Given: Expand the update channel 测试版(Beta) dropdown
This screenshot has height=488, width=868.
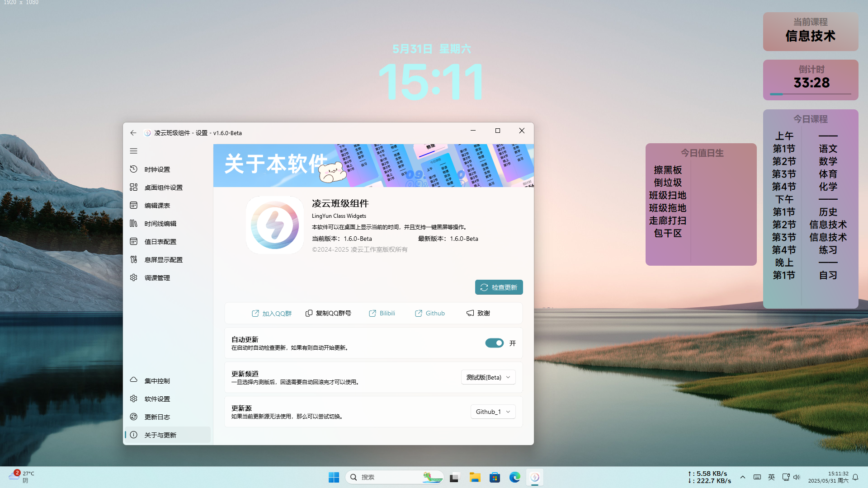Looking at the screenshot, I should point(488,377).
